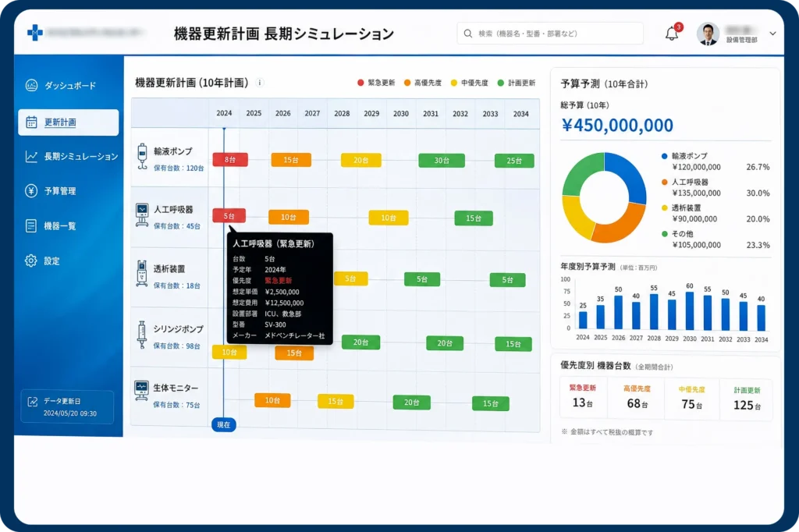Click the info icon beside 機器更新計画
This screenshot has width=799, height=532.
point(259,83)
